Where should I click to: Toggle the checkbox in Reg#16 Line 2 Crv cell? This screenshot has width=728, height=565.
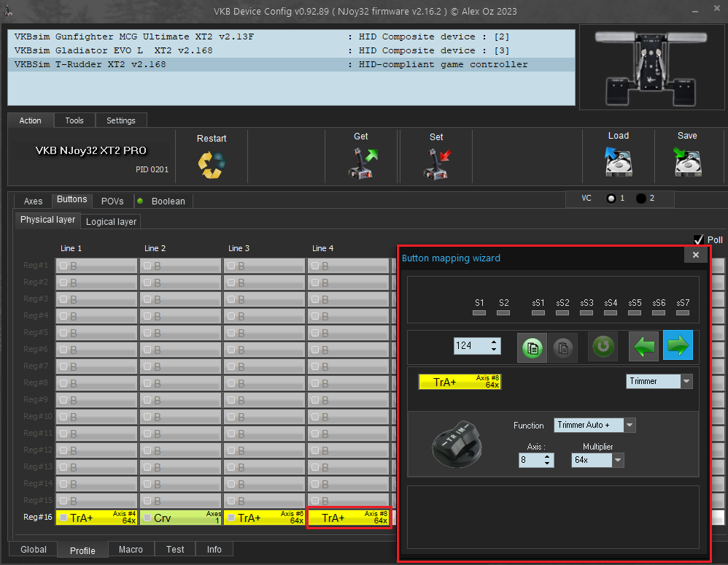[x=147, y=518]
